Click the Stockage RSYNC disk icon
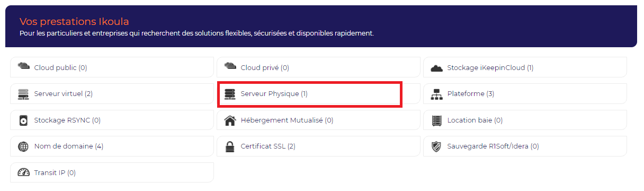Image resolution: width=644 pixels, height=191 pixels. 23,120
